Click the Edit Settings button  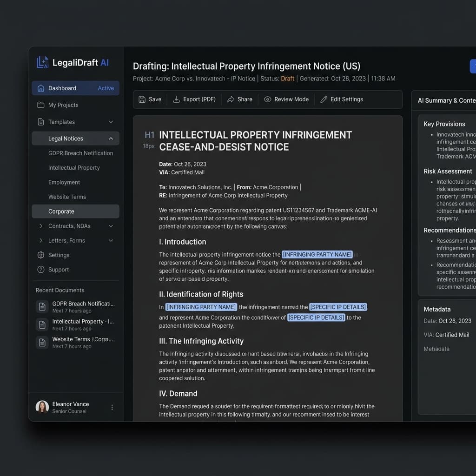tap(342, 99)
